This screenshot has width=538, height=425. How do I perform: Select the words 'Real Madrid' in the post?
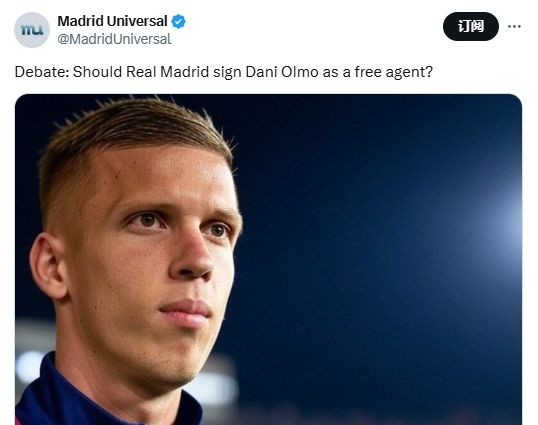pyautogui.click(x=167, y=72)
